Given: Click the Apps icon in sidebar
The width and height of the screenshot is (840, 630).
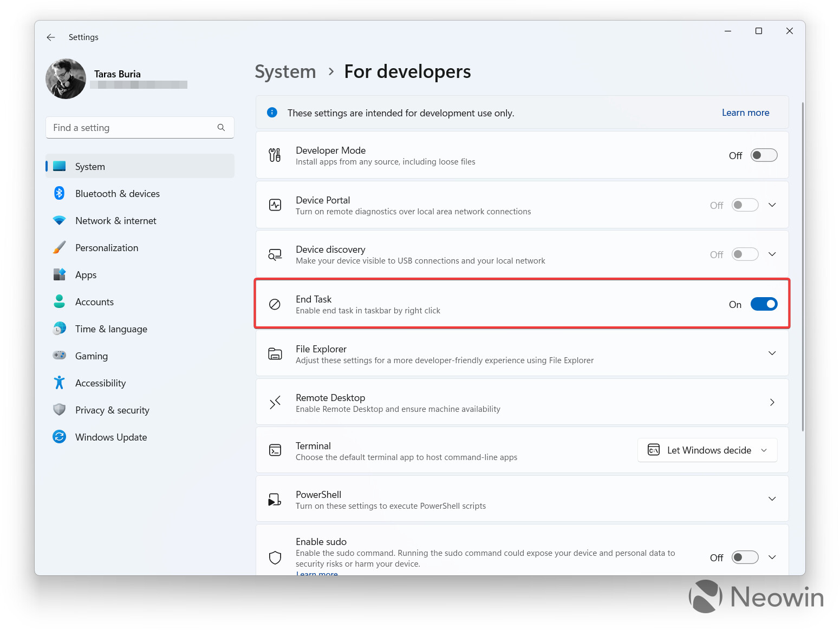Looking at the screenshot, I should point(60,274).
